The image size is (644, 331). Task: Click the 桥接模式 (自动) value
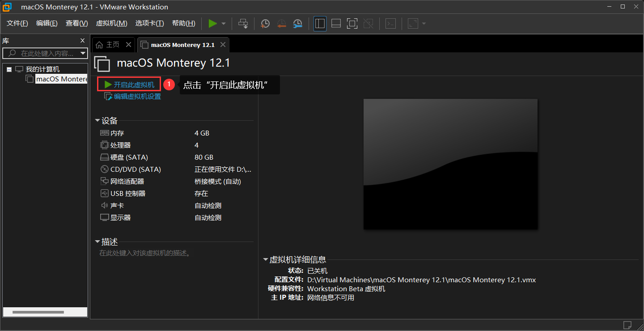(x=218, y=182)
